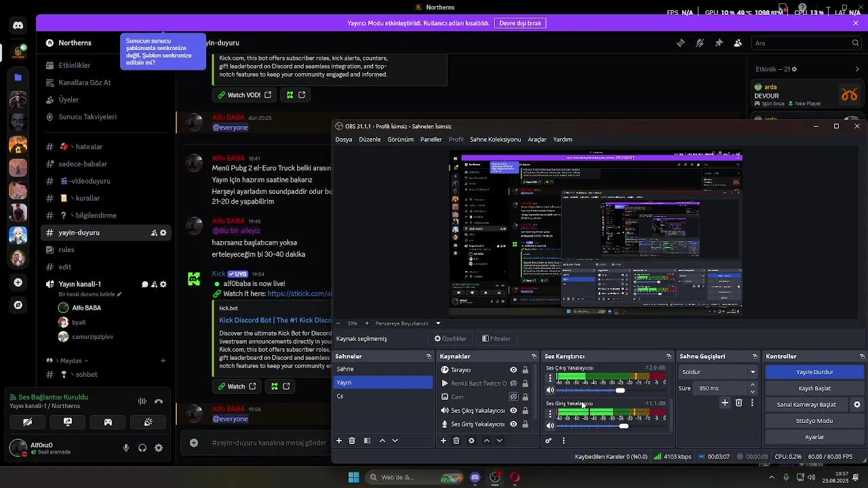Open Ses Karıştırıcı bottom options menu dots
This screenshot has width=868, height=488.
[564, 441]
